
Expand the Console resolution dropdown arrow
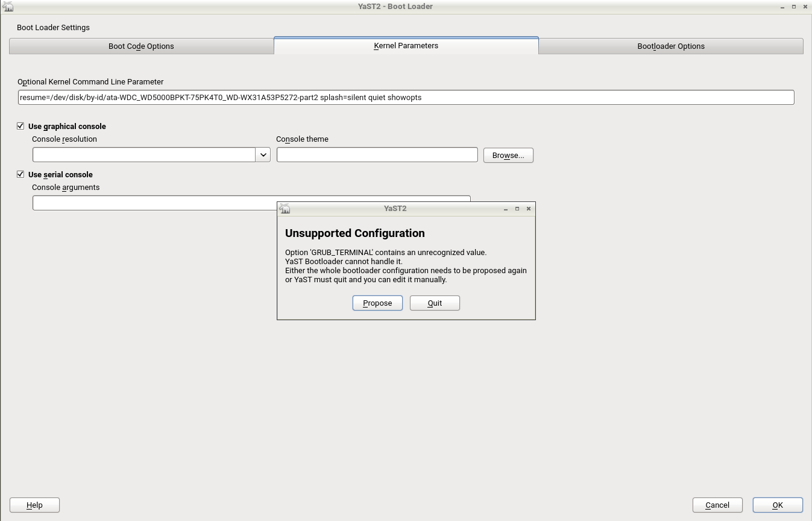pos(263,155)
